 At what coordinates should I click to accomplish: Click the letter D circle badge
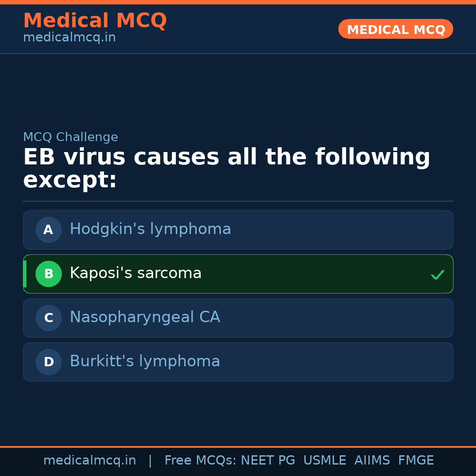pyautogui.click(x=48, y=362)
